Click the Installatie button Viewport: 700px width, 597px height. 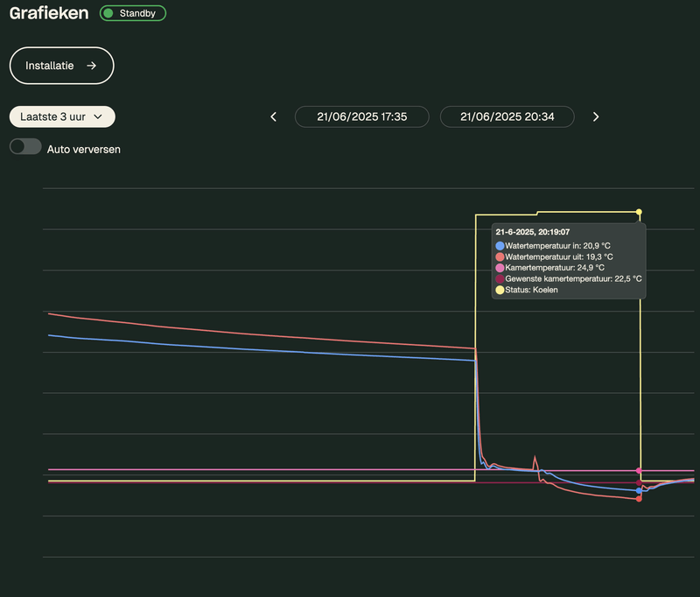pos(61,66)
